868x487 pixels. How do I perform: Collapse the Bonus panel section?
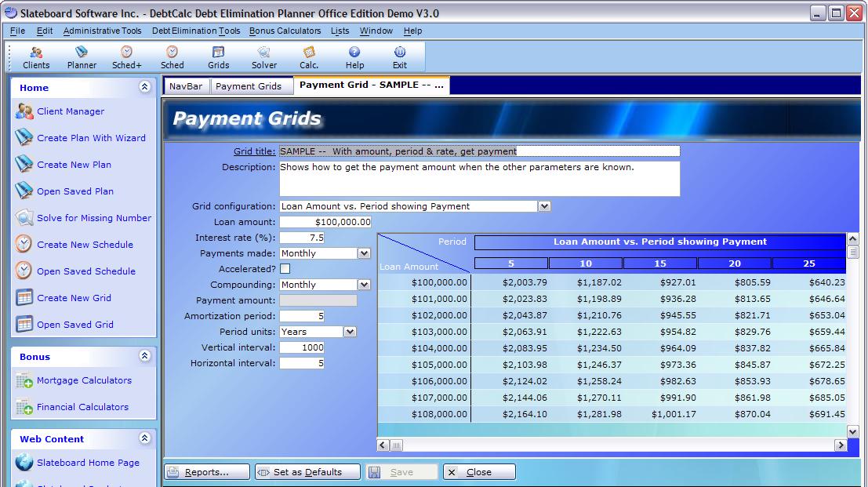tap(144, 356)
